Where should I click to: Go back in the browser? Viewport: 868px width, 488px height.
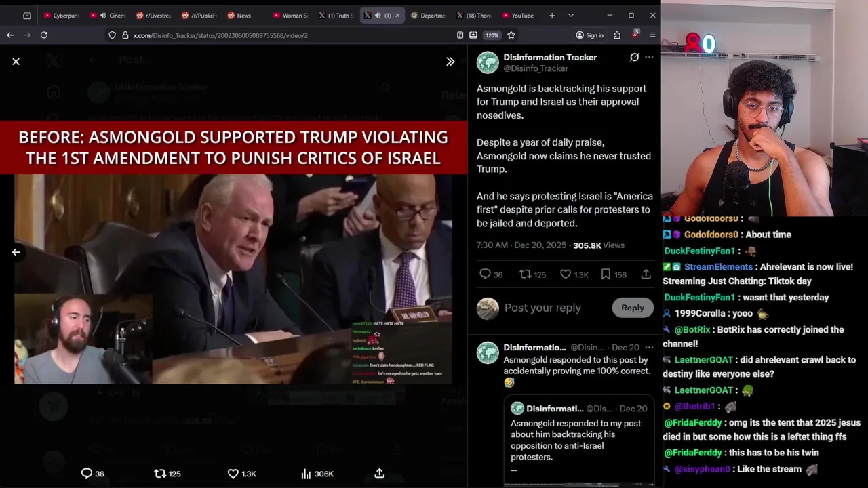coord(10,35)
